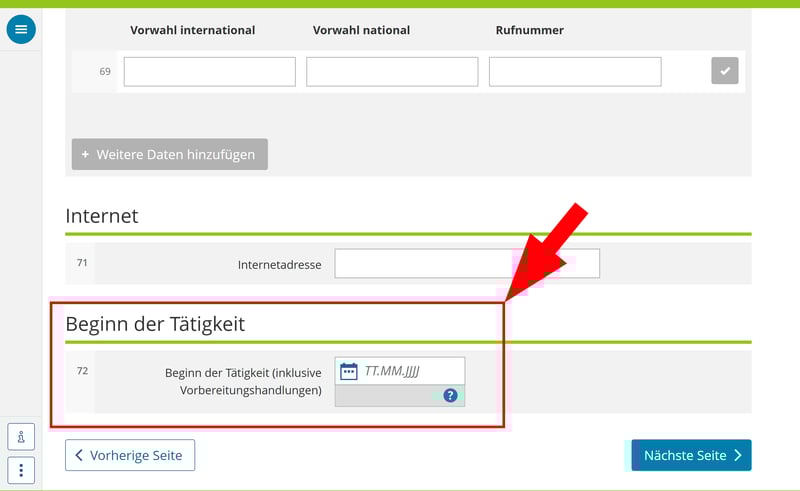800x491 pixels.
Task: Open the three-dot more options button
Action: (21, 469)
